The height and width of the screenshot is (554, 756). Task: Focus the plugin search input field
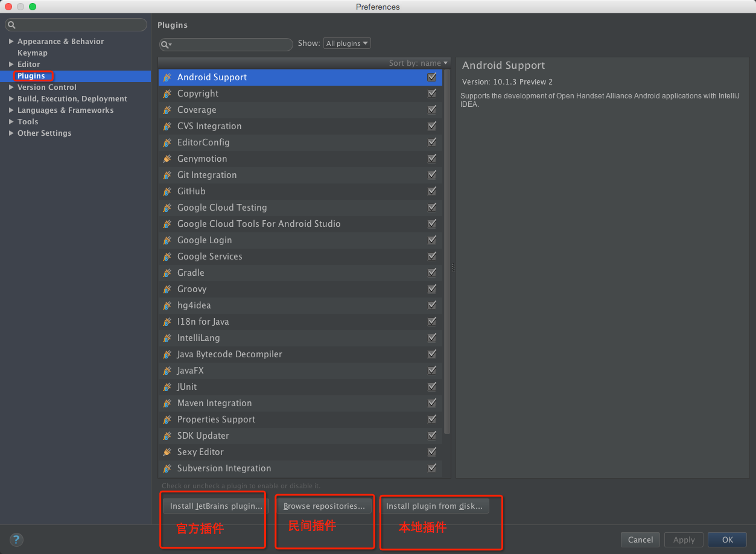tap(226, 45)
